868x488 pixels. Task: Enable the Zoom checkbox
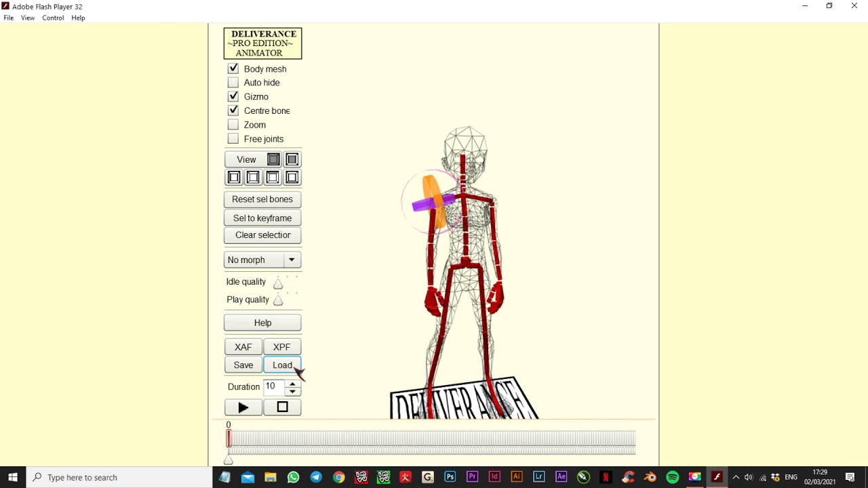(233, 125)
